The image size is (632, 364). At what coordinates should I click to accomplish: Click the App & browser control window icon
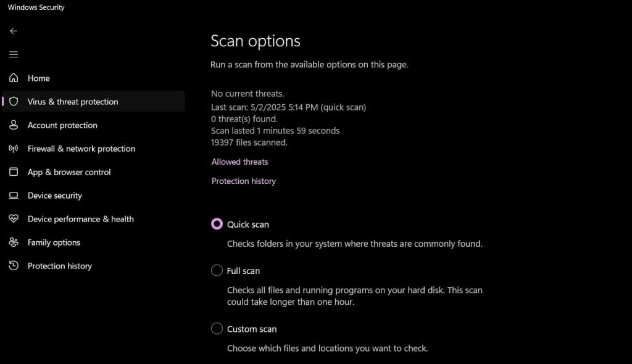14,172
